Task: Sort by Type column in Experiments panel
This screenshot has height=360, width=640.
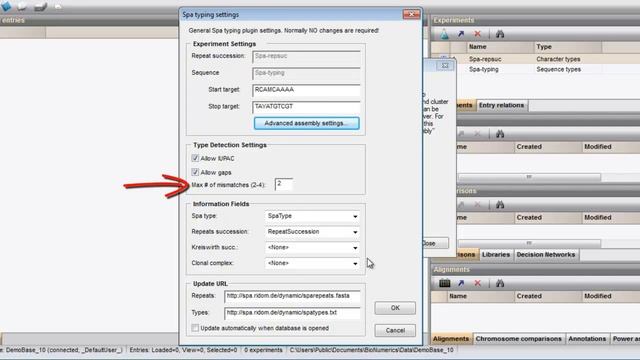Action: [567, 47]
